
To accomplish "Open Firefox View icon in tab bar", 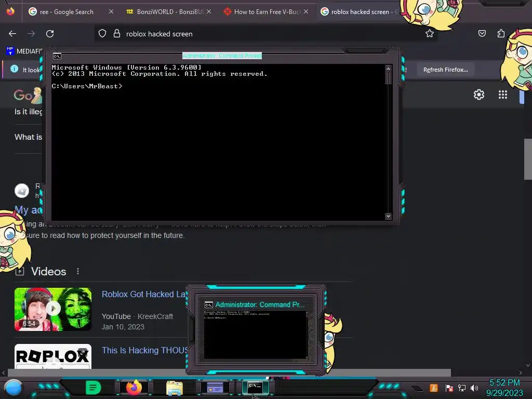I will pyautogui.click(x=10, y=11).
